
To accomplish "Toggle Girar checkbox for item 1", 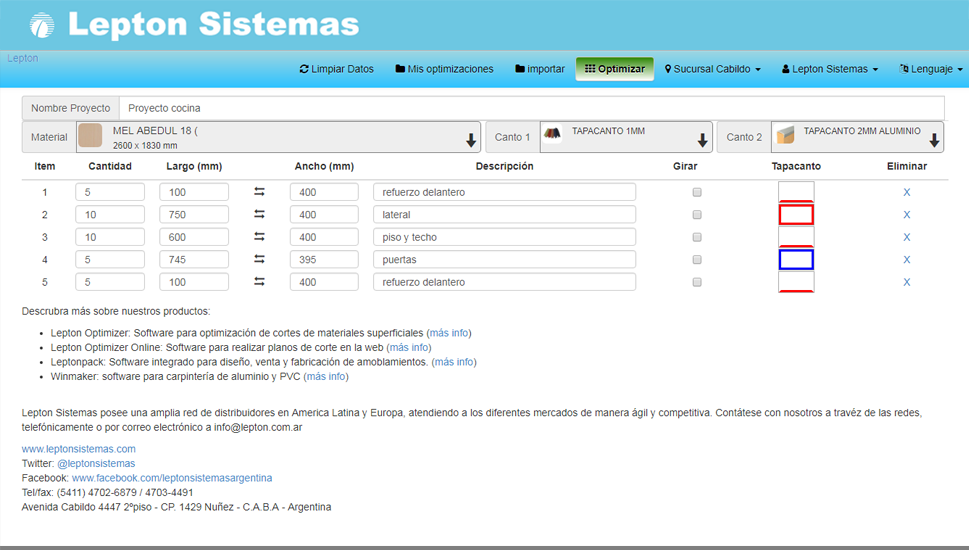I will tap(697, 192).
